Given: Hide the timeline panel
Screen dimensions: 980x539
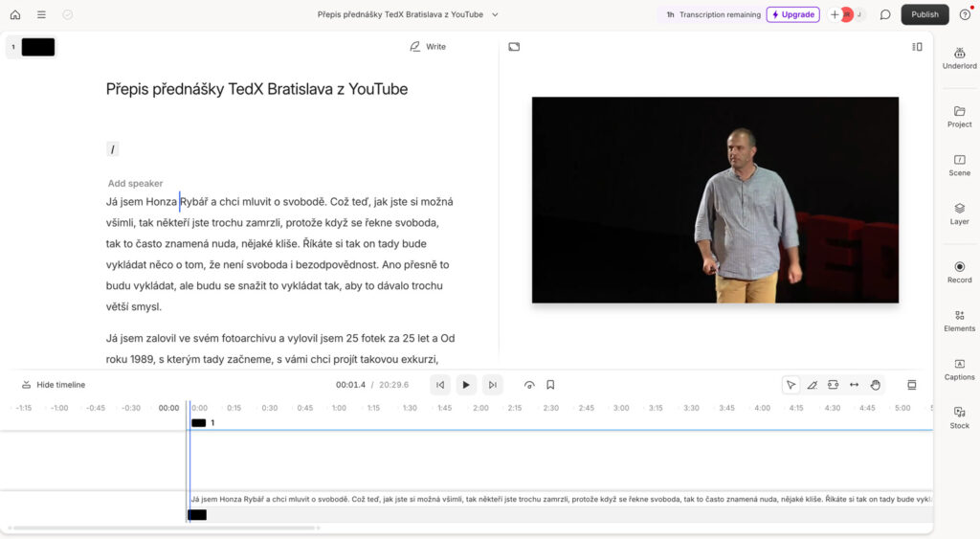Looking at the screenshot, I should pos(54,385).
